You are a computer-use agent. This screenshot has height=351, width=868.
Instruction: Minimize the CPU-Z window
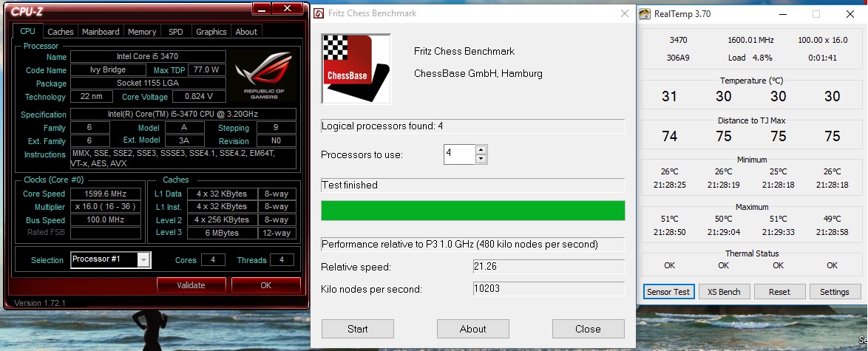click(x=262, y=9)
